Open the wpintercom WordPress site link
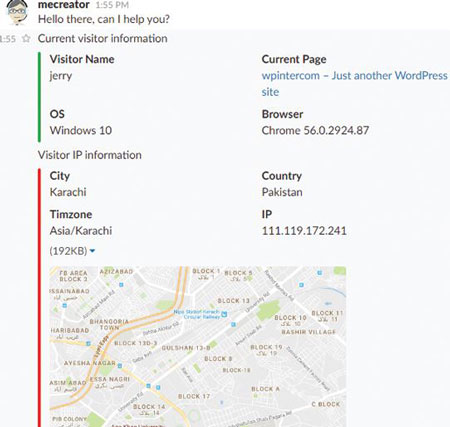This screenshot has width=450, height=427. click(x=354, y=83)
